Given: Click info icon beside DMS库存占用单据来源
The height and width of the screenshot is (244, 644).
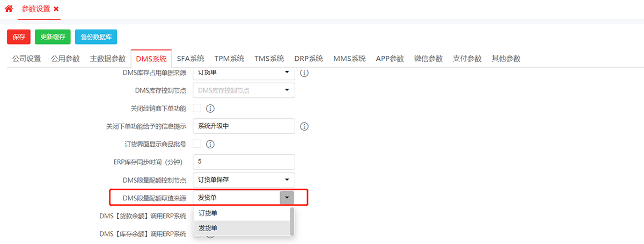Looking at the screenshot, I should (x=304, y=73).
